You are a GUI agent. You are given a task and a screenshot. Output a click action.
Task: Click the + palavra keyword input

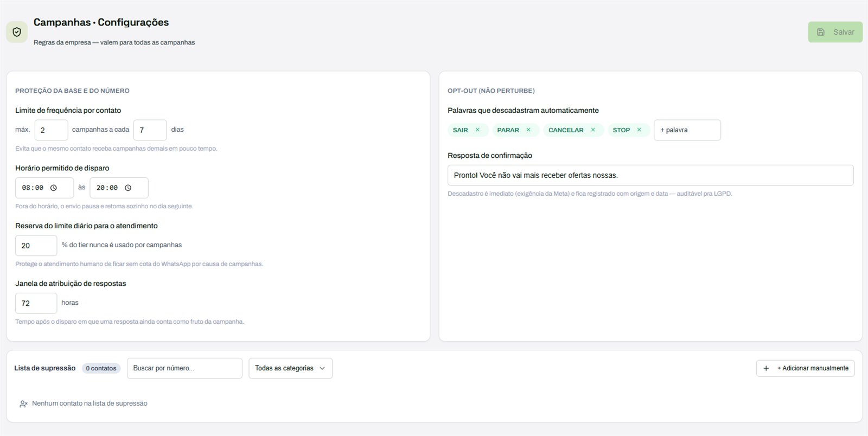[687, 130]
